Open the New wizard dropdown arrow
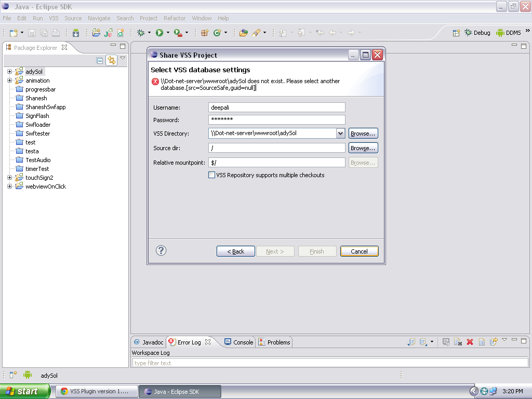Viewport: 532px width, 399px height. pos(22,33)
